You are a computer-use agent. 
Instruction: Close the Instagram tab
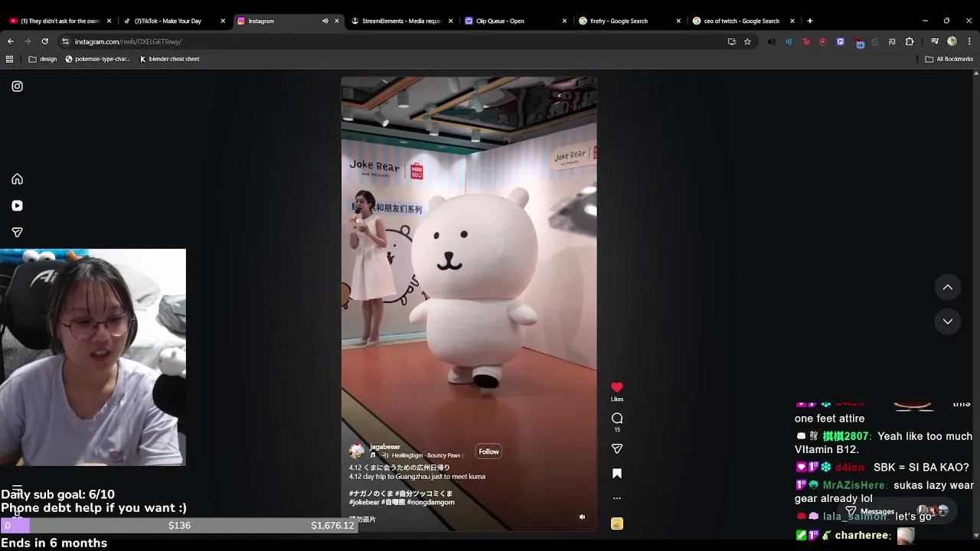(x=337, y=21)
